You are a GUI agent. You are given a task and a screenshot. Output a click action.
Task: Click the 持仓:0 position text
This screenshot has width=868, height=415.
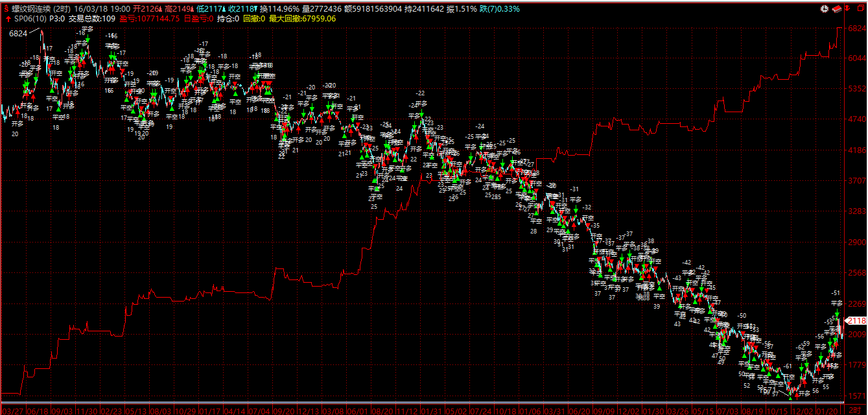click(x=228, y=19)
